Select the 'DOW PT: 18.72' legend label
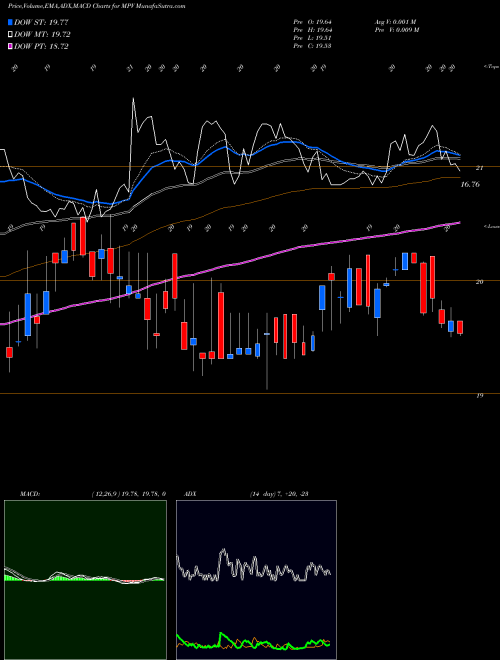This screenshot has width=500, height=660. (41, 46)
